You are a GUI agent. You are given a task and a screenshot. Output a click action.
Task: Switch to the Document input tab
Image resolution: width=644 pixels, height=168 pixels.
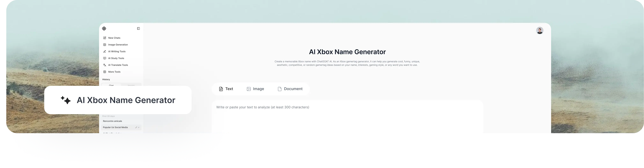coord(290,89)
